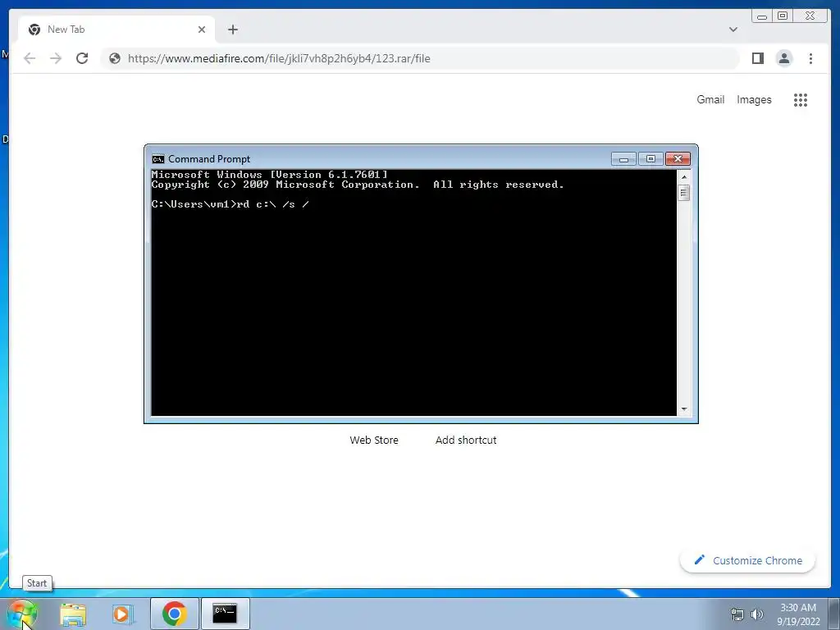The height and width of the screenshot is (630, 840).
Task: Click the volume speaker tray icon
Action: pyautogui.click(x=757, y=614)
